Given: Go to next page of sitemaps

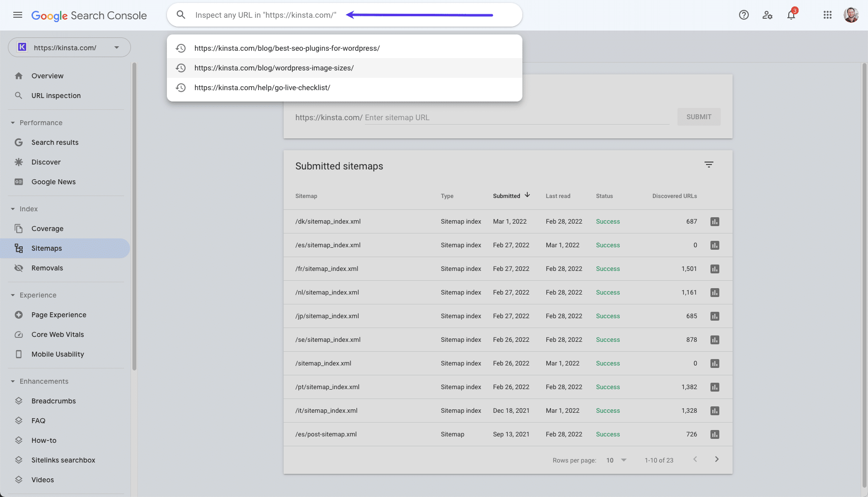Looking at the screenshot, I should pos(717,459).
